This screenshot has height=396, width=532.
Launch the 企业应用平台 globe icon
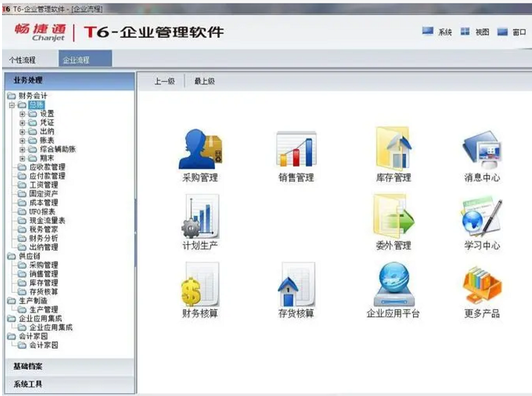[x=394, y=284]
